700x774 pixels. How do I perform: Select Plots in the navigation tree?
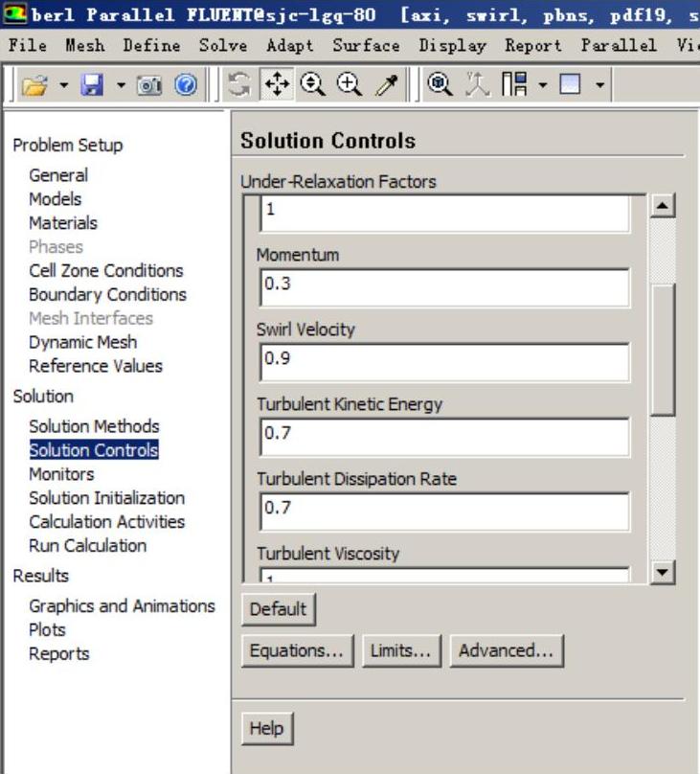(x=47, y=630)
